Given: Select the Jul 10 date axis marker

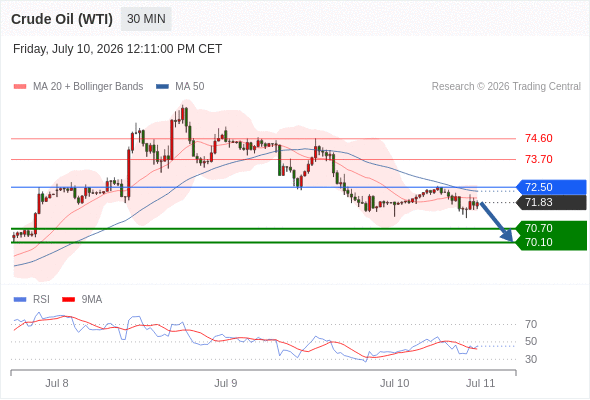Looking at the screenshot, I should [394, 383].
